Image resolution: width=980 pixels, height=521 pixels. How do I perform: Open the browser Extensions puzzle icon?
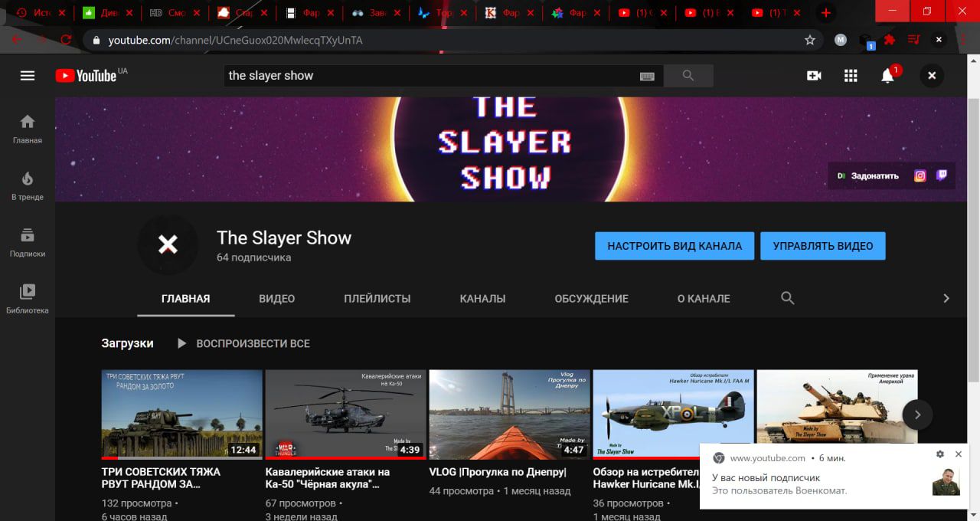tap(890, 40)
